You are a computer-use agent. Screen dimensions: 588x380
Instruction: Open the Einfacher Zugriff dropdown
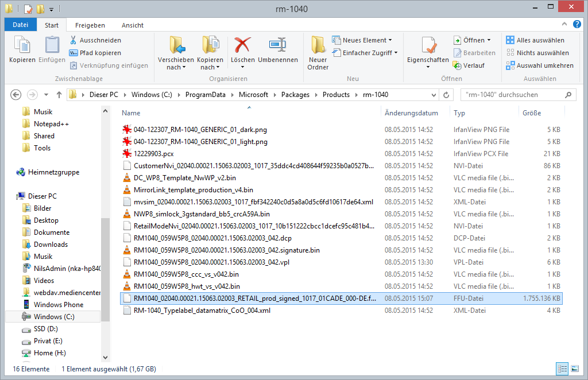[x=365, y=53]
